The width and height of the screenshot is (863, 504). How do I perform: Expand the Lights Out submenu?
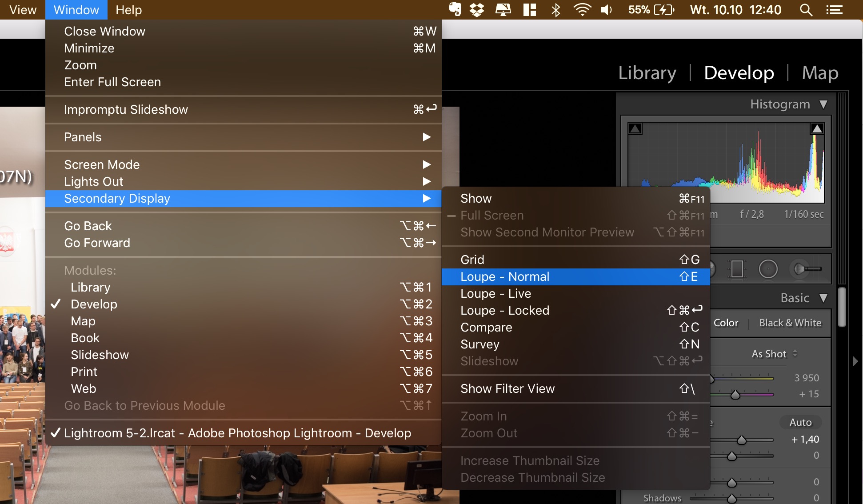[x=244, y=181]
